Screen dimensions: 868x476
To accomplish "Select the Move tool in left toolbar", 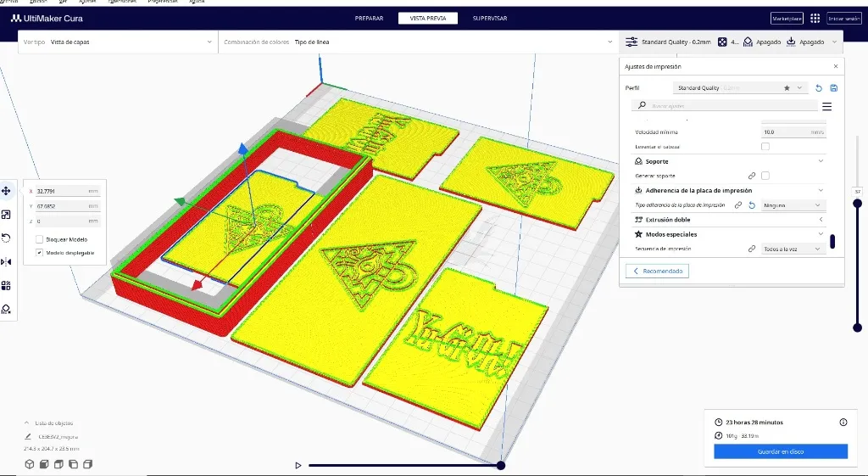I will 6,191.
